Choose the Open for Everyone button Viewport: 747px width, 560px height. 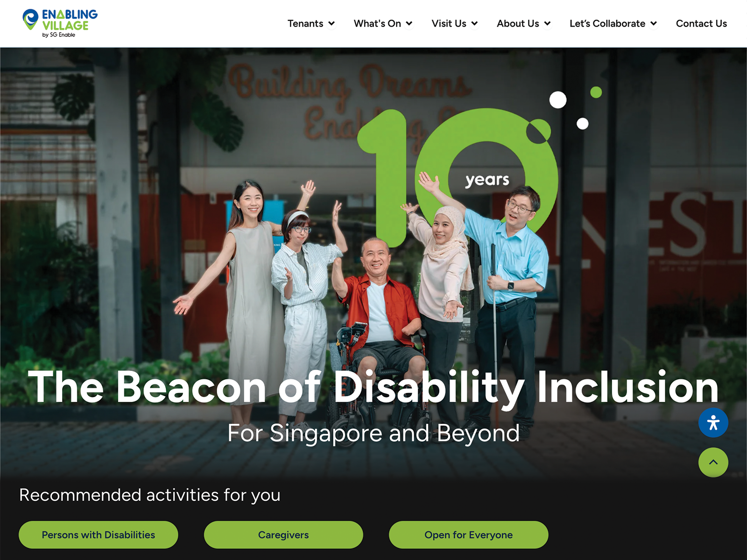coord(468,535)
